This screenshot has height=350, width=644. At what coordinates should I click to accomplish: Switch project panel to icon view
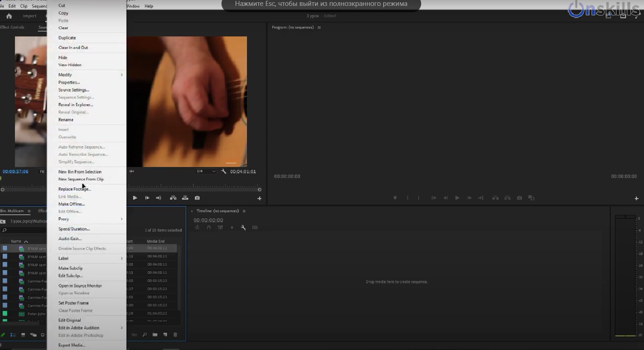(23, 335)
